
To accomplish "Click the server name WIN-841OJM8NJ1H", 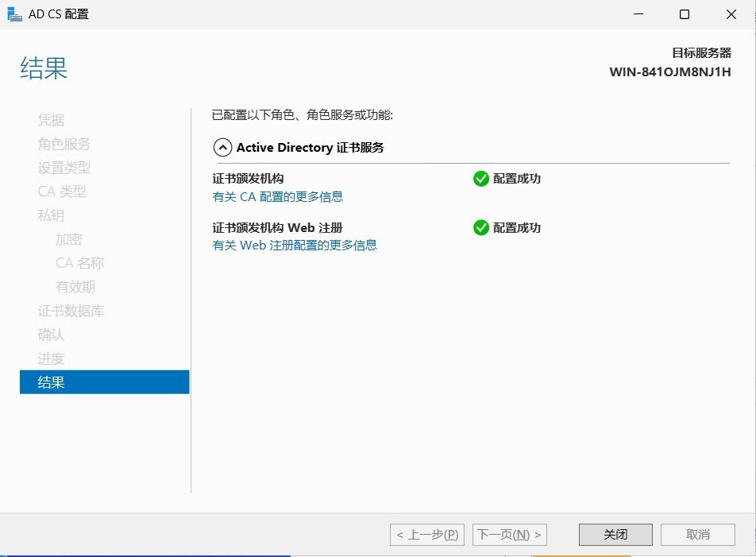I will point(670,72).
